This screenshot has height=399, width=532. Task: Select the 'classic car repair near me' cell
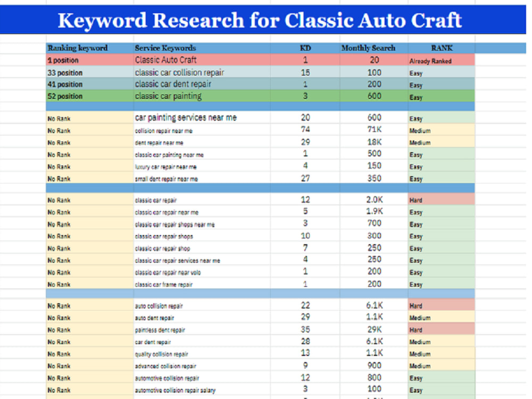coord(202,212)
